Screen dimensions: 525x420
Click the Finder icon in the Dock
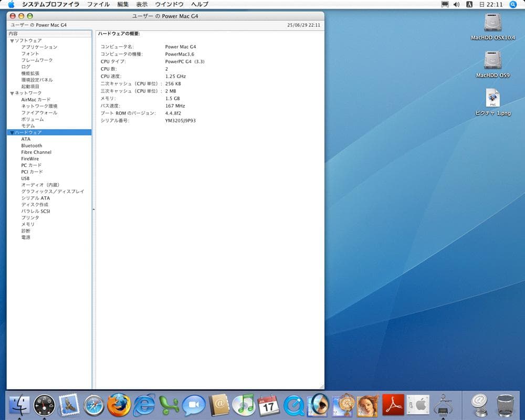pos(19,405)
